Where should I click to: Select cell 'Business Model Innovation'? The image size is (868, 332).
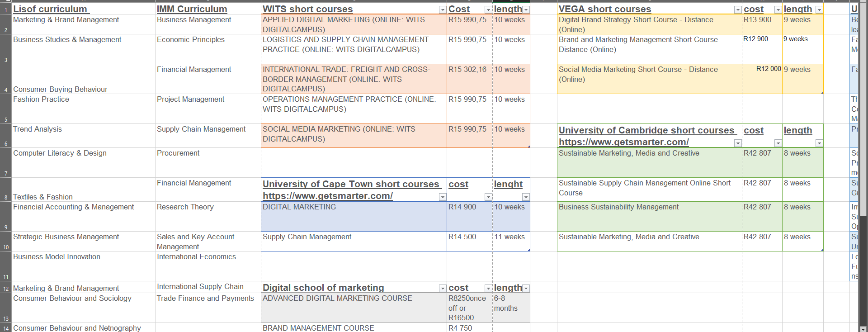pyautogui.click(x=83, y=266)
